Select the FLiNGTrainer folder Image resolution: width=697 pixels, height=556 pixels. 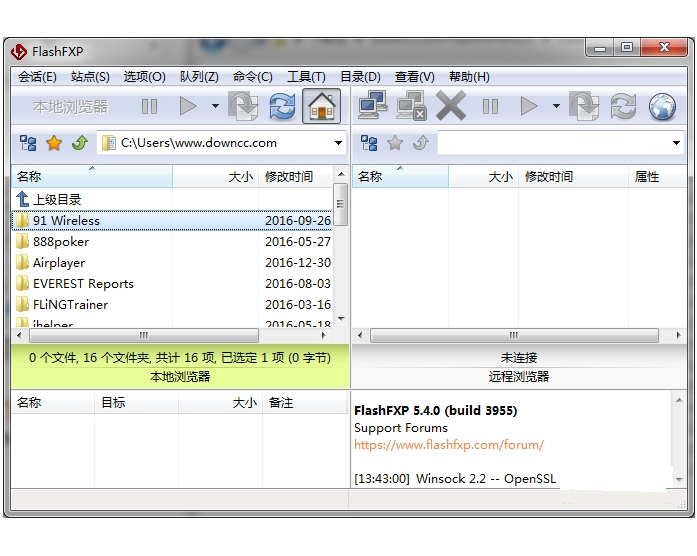coord(172,304)
